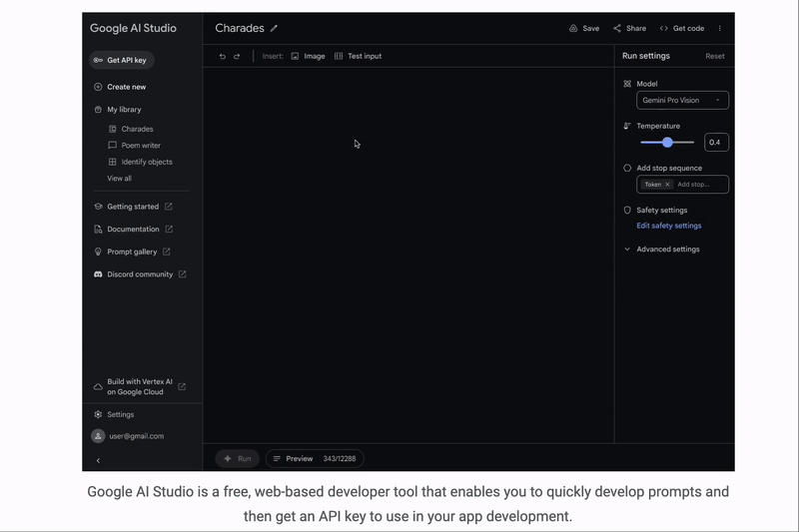Open Build with Vertex AI on Google Cloud
The image size is (799, 532).
pos(140,387)
